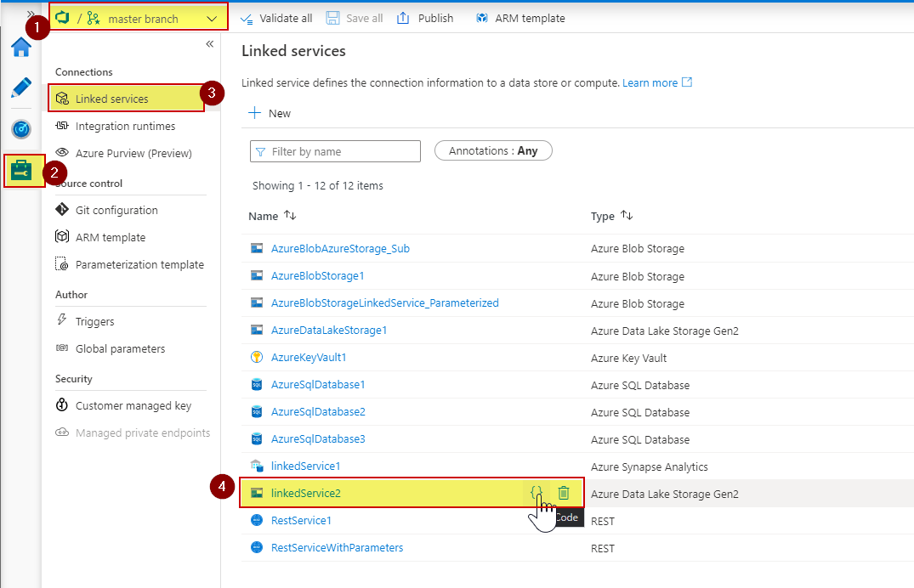Viewport: 914px width, 588px height.
Task: Click the Data Factory icon in branch selector
Action: tap(62, 18)
